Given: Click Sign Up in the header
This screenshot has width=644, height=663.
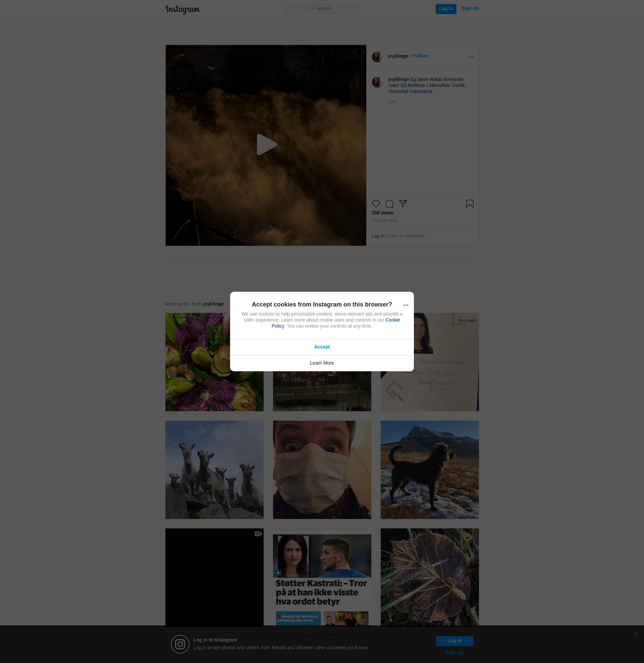Looking at the screenshot, I should point(470,8).
